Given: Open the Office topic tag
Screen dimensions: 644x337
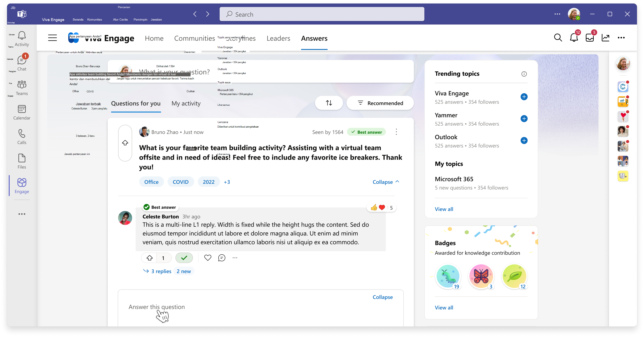Looking at the screenshot, I should [151, 182].
